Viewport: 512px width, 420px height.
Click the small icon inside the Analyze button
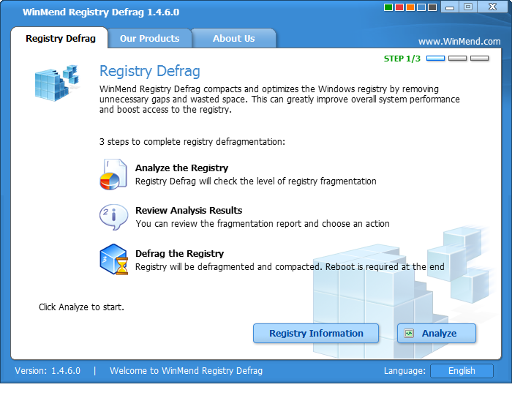coord(409,334)
